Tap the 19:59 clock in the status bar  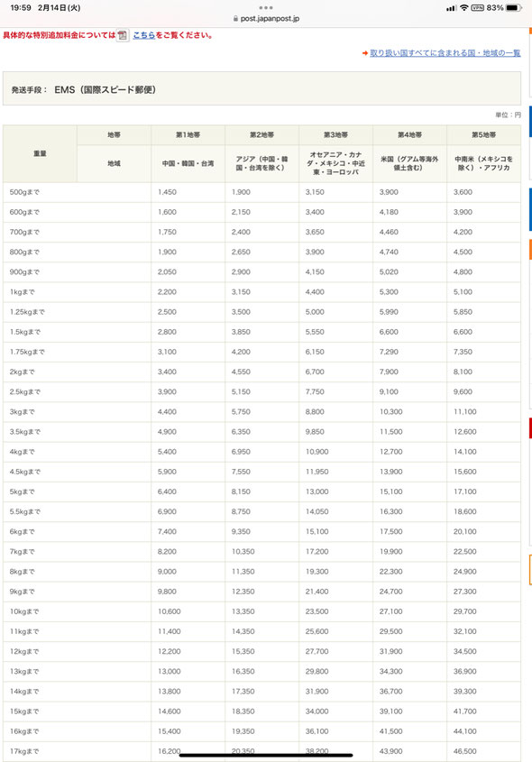click(x=21, y=8)
